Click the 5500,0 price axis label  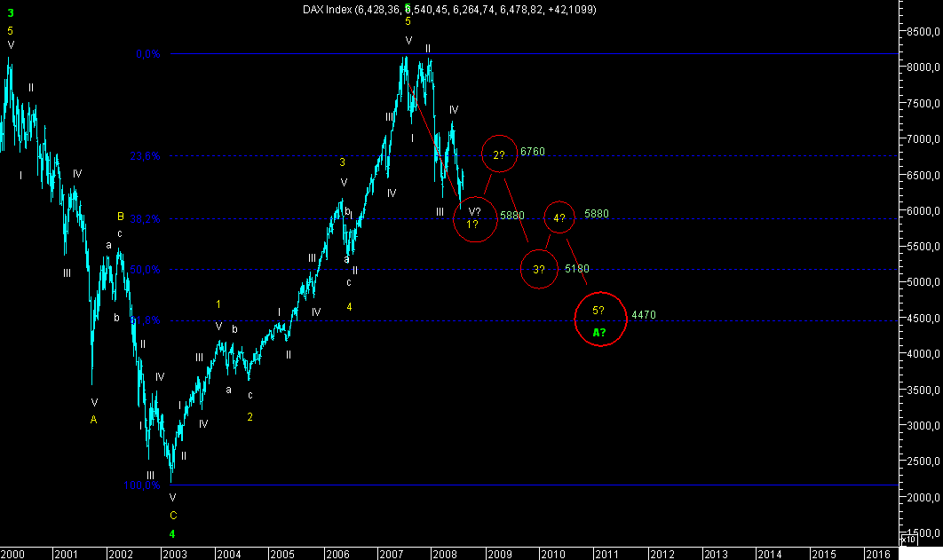point(923,247)
